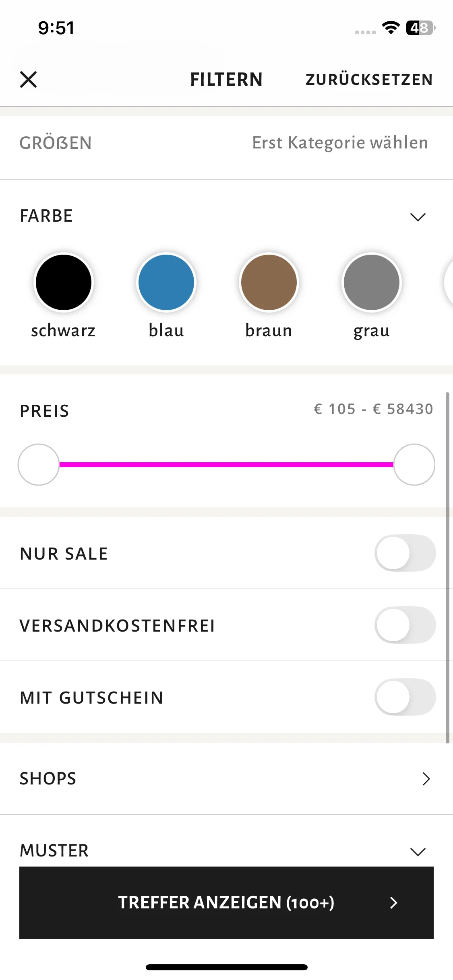Screen dimensions: 453x980
Task: Tap the Wi-Fi status icon
Action: 391,28
